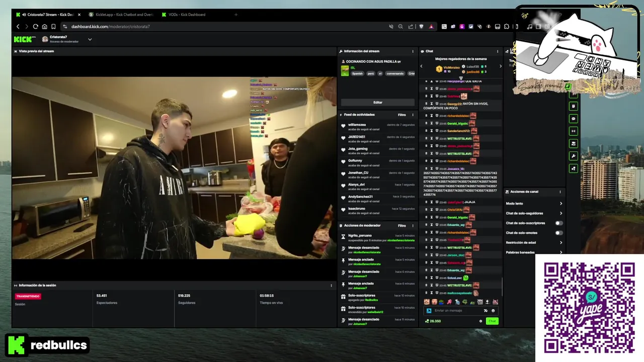Click the stream preview video
This screenshot has height=362, width=644.
[174, 167]
